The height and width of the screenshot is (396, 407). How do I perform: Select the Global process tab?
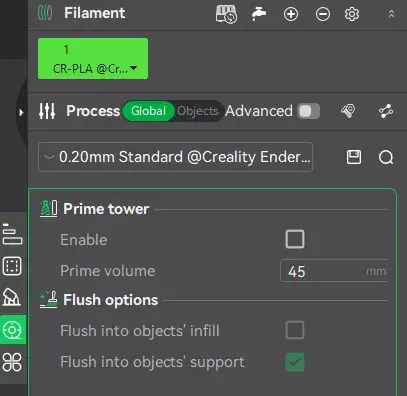(148, 111)
